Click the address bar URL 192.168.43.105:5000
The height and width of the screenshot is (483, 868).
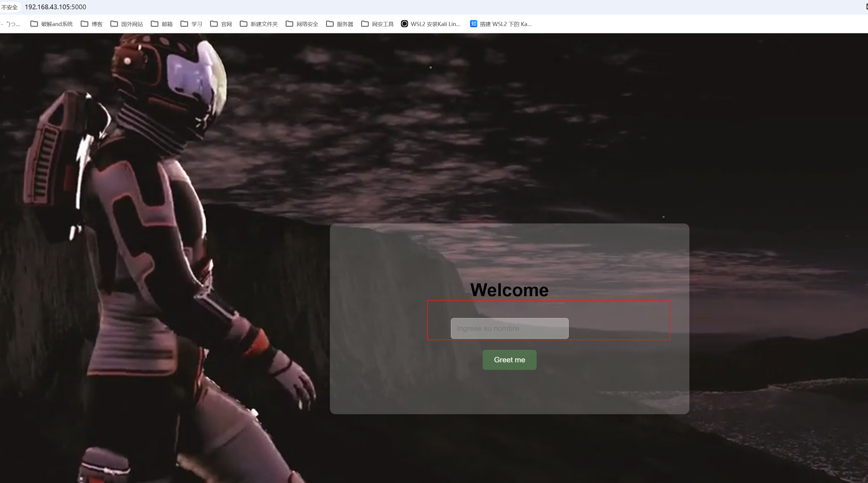tap(56, 7)
